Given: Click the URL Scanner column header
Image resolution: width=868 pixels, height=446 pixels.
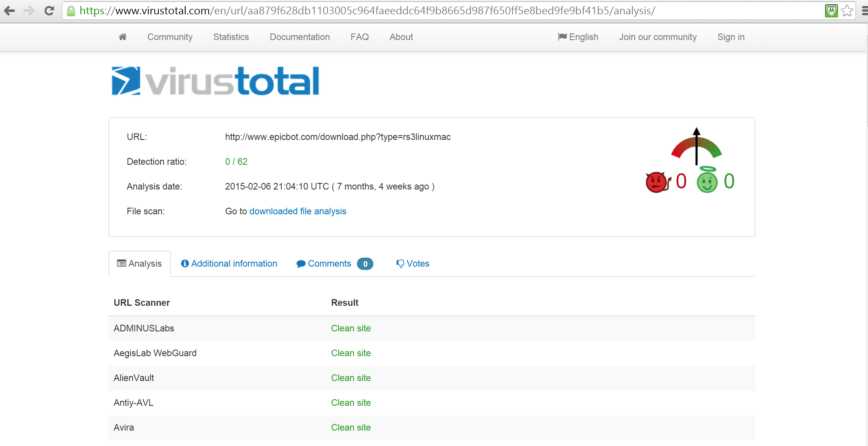Looking at the screenshot, I should pos(142,302).
